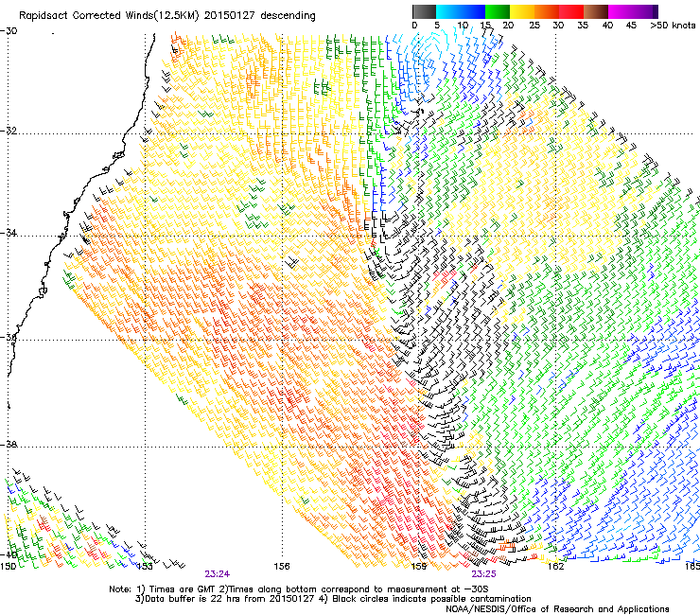
Task: Click the blue 10-15 knots legend segment
Action: pyautogui.click(x=473, y=11)
